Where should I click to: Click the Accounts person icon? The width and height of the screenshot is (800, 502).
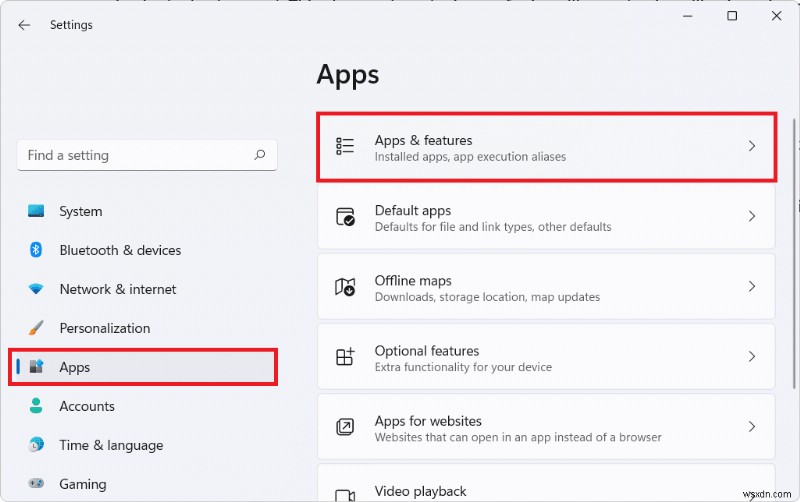coord(36,406)
